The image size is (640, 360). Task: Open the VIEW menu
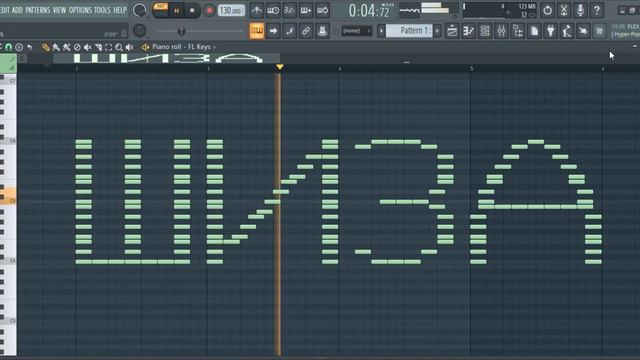pyautogui.click(x=59, y=10)
